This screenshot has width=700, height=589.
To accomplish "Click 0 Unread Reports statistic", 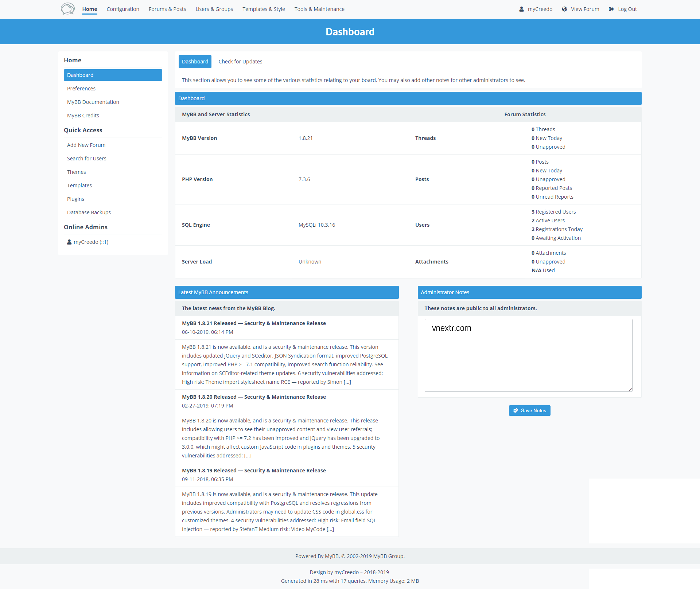I will point(552,197).
